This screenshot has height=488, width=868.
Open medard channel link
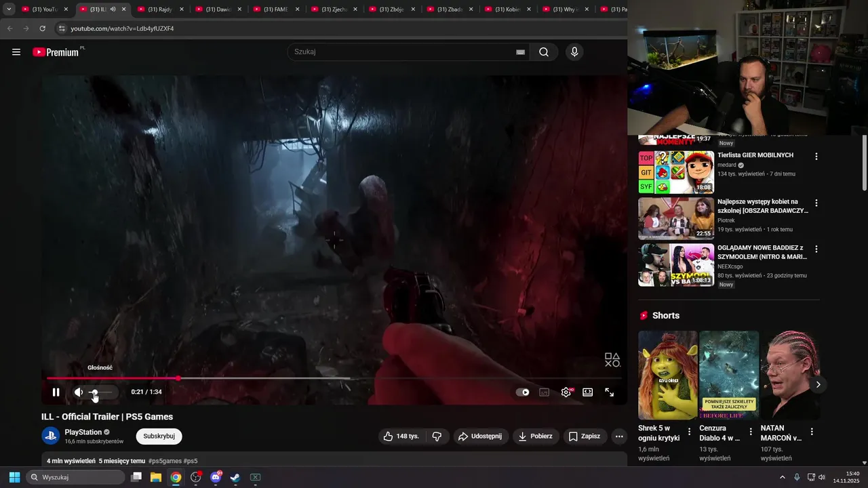pos(727,165)
